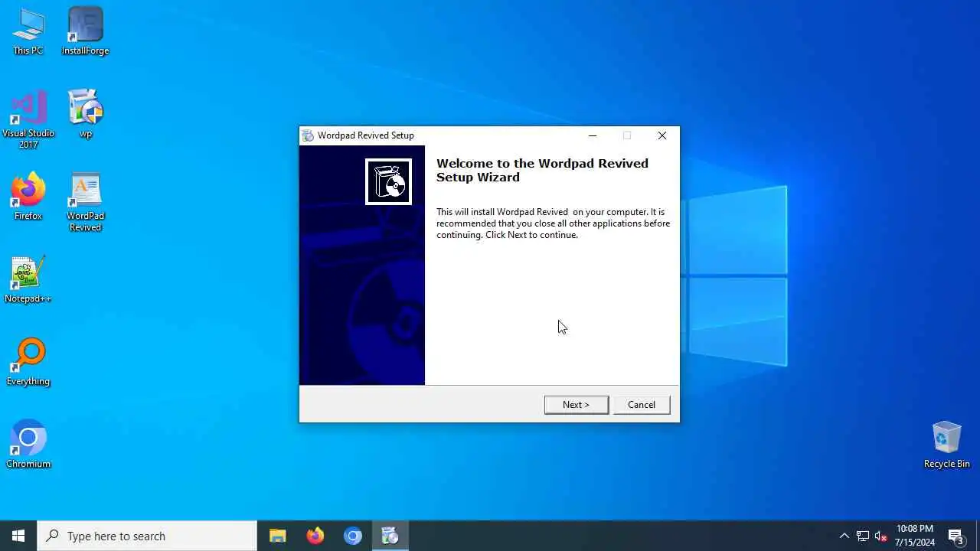This screenshot has width=980, height=551.
Task: Select the Chromium desktop shortcut
Action: (x=28, y=445)
